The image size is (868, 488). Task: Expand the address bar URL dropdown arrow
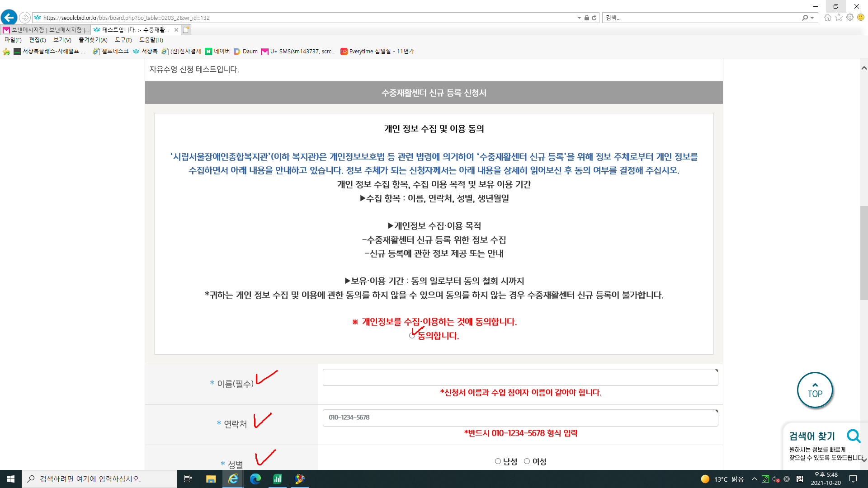tap(579, 18)
